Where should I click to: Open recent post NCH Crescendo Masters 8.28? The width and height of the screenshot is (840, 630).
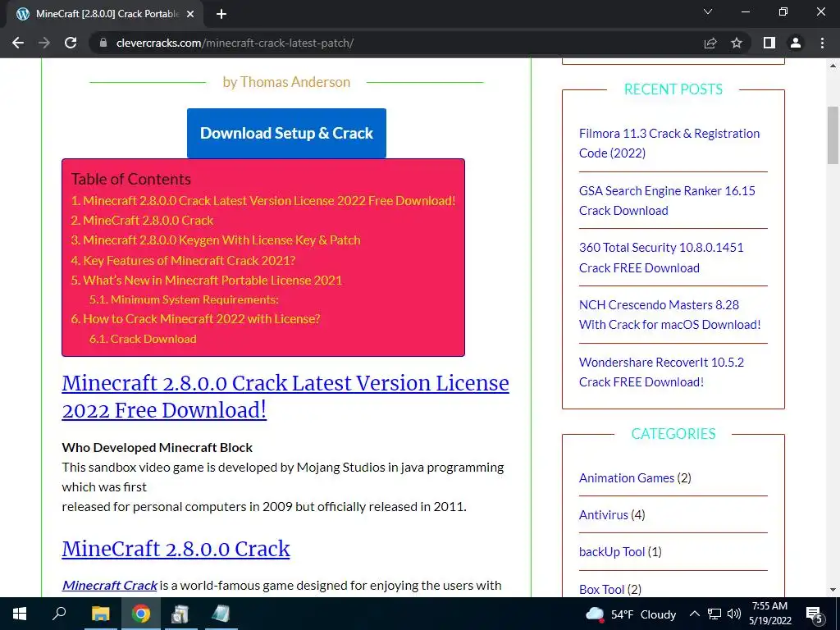point(669,314)
